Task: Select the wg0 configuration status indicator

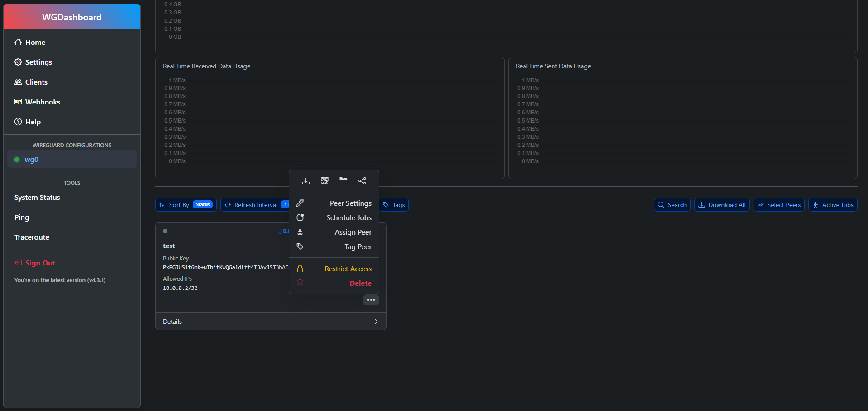Action: 17,160
